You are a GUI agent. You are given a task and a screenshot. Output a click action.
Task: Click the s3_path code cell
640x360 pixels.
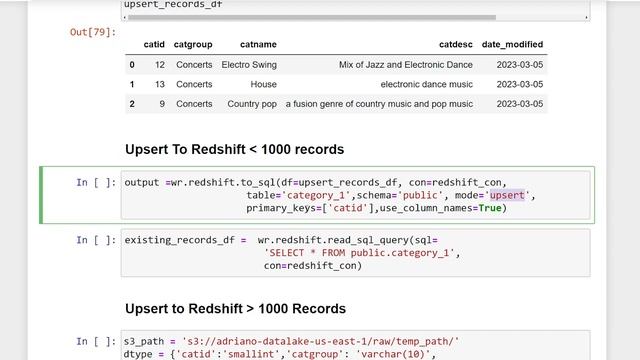tap(356, 345)
